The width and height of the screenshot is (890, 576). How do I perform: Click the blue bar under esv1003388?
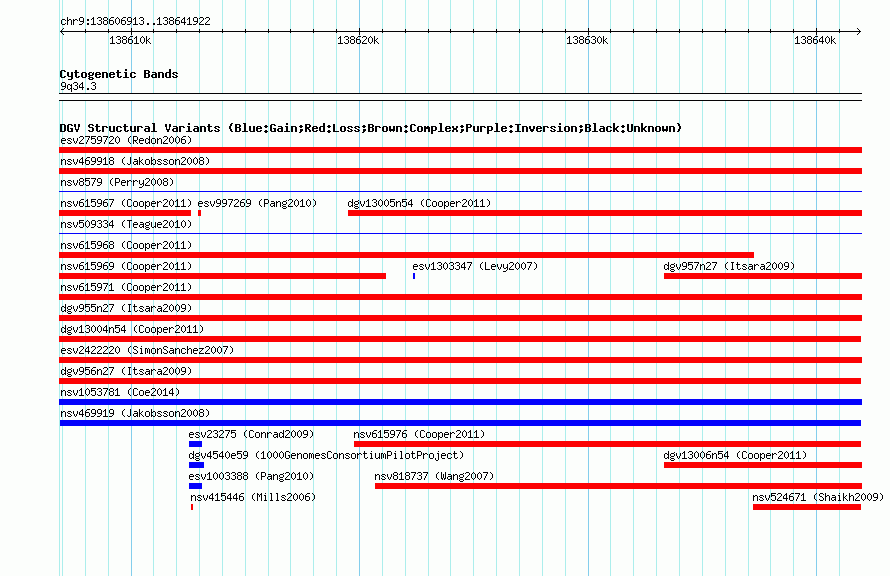pyautogui.click(x=195, y=486)
